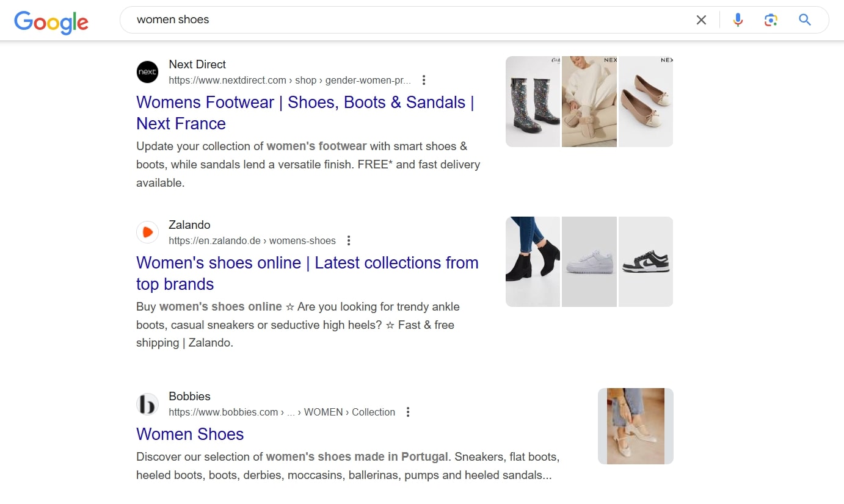Open 'Womens Footwear | Shoes, Boots & Sandals' link
Viewport: 844px width, 504px height.
click(x=305, y=113)
